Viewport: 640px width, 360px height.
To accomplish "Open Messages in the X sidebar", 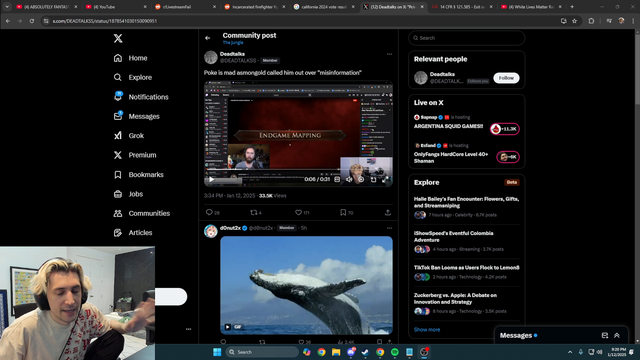I will [136, 116].
